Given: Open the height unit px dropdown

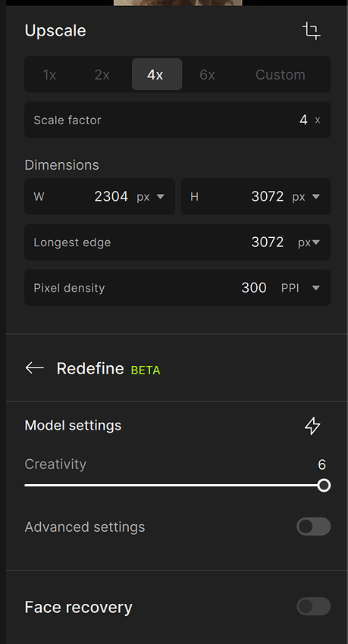Looking at the screenshot, I should click(306, 197).
